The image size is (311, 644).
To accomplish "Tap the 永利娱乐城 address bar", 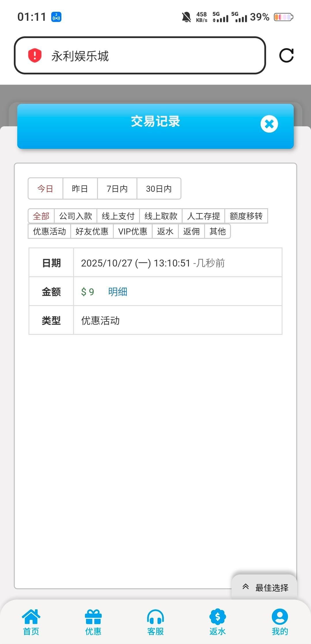I will pyautogui.click(x=140, y=55).
